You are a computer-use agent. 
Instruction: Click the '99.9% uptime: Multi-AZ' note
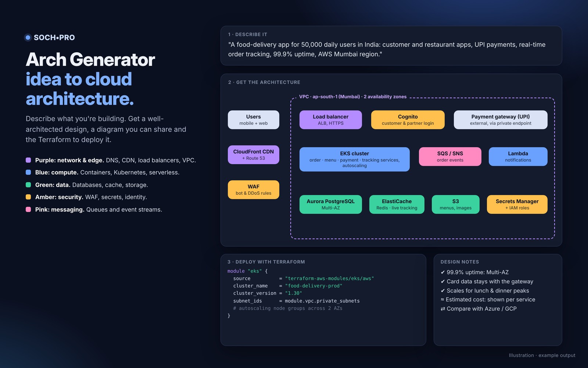click(475, 272)
